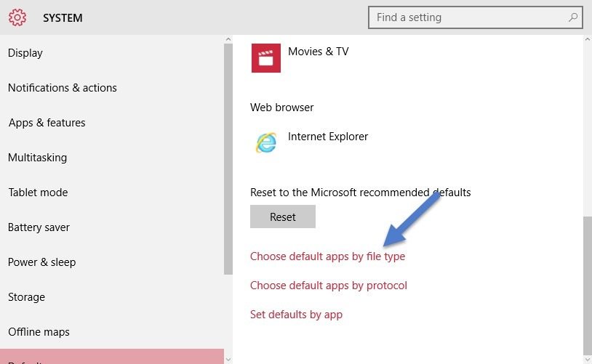Go to Storage settings
The width and height of the screenshot is (592, 364).
[26, 297]
